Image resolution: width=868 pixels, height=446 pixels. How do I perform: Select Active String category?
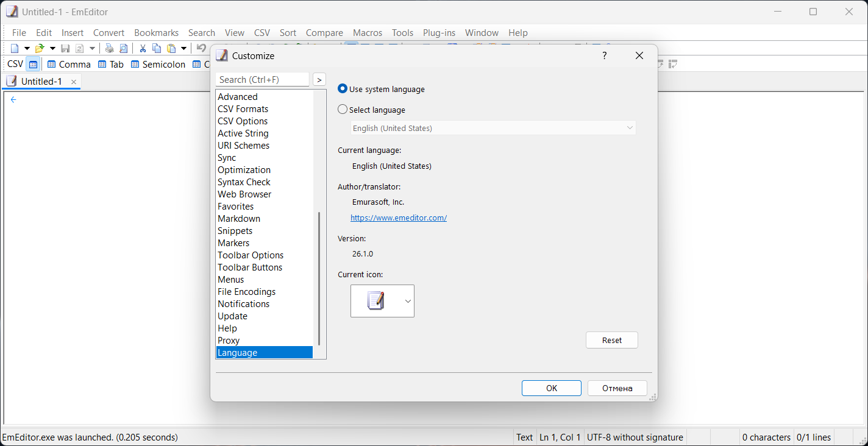[265, 133]
